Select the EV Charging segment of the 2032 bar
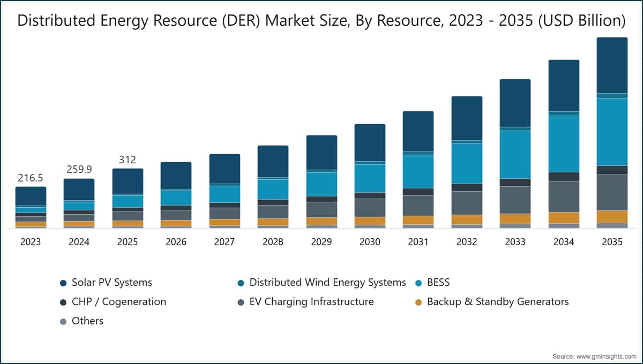 (x=467, y=203)
